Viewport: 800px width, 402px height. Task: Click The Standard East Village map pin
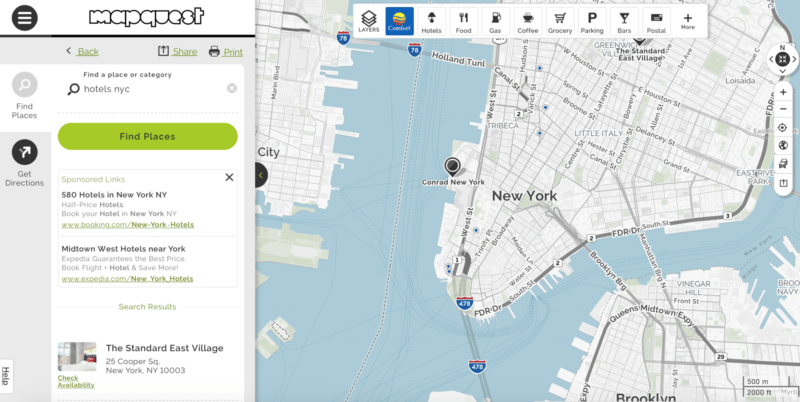point(639,40)
